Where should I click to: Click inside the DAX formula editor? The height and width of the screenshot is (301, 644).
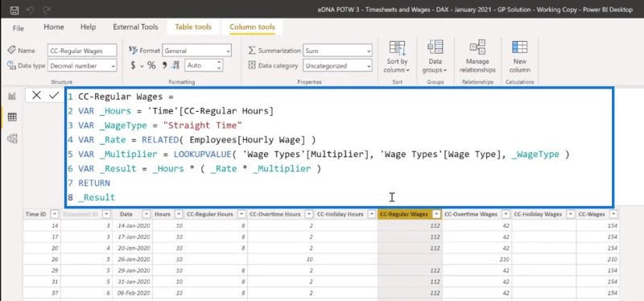tap(339, 147)
